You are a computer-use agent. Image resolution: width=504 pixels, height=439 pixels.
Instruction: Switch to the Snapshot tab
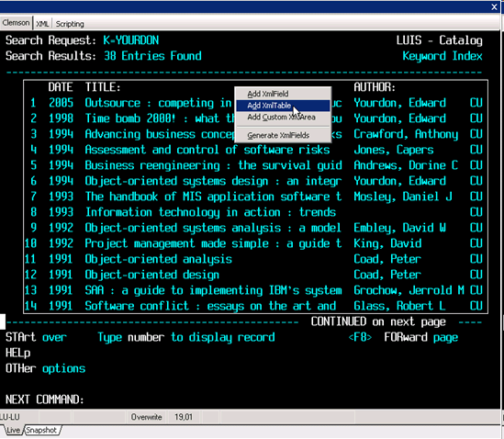pos(41,430)
